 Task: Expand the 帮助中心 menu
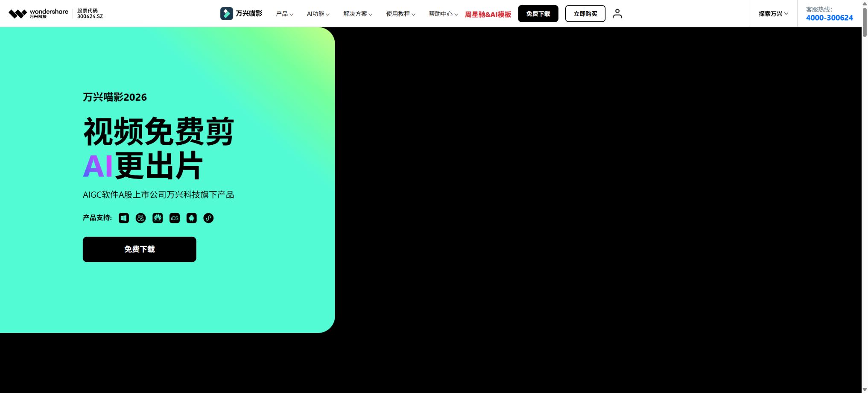[443, 14]
